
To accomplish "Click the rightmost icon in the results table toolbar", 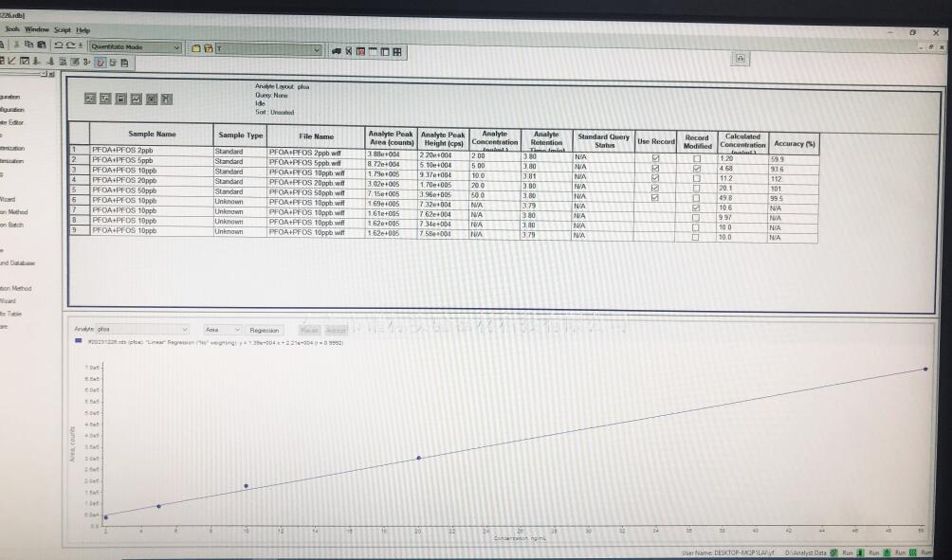I will 167,99.
